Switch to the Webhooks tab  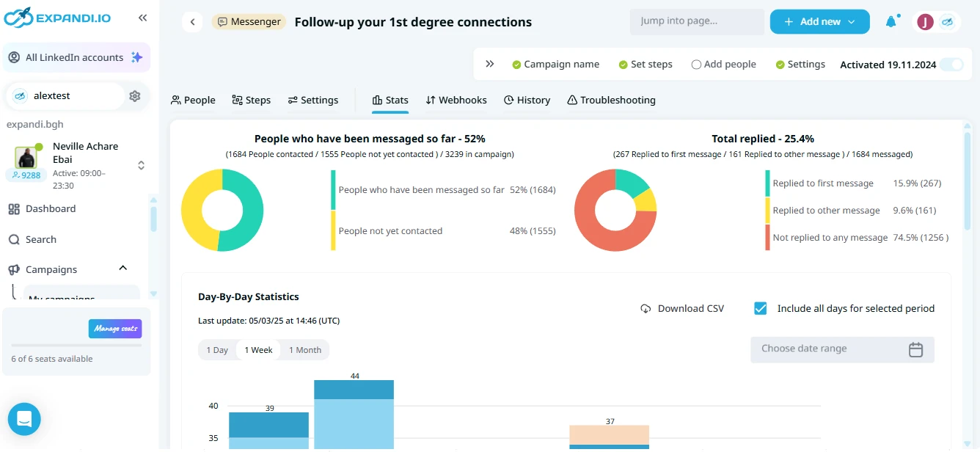(x=456, y=100)
